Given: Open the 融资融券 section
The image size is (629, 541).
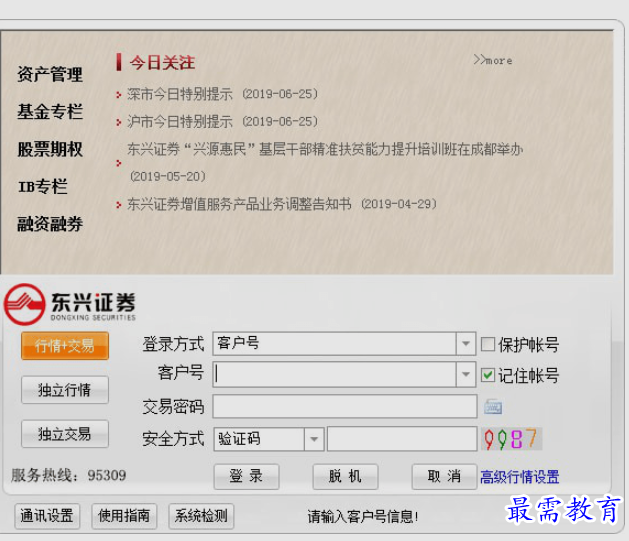Looking at the screenshot, I should pyautogui.click(x=50, y=224).
